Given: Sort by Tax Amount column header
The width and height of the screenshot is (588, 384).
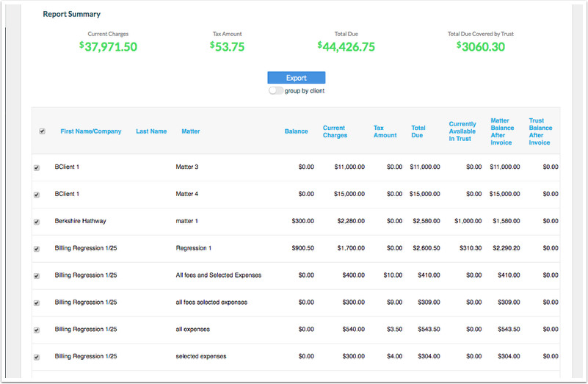Looking at the screenshot, I should tap(385, 131).
